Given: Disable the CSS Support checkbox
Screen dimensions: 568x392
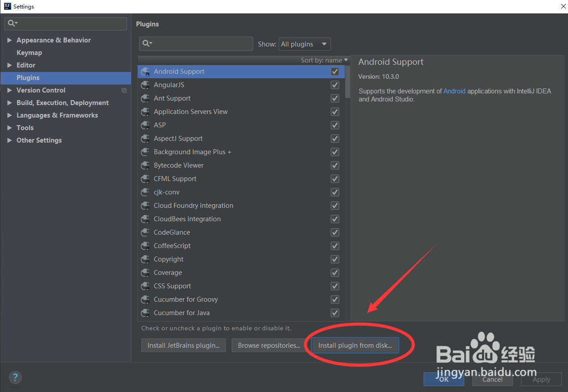Looking at the screenshot, I should click(335, 286).
